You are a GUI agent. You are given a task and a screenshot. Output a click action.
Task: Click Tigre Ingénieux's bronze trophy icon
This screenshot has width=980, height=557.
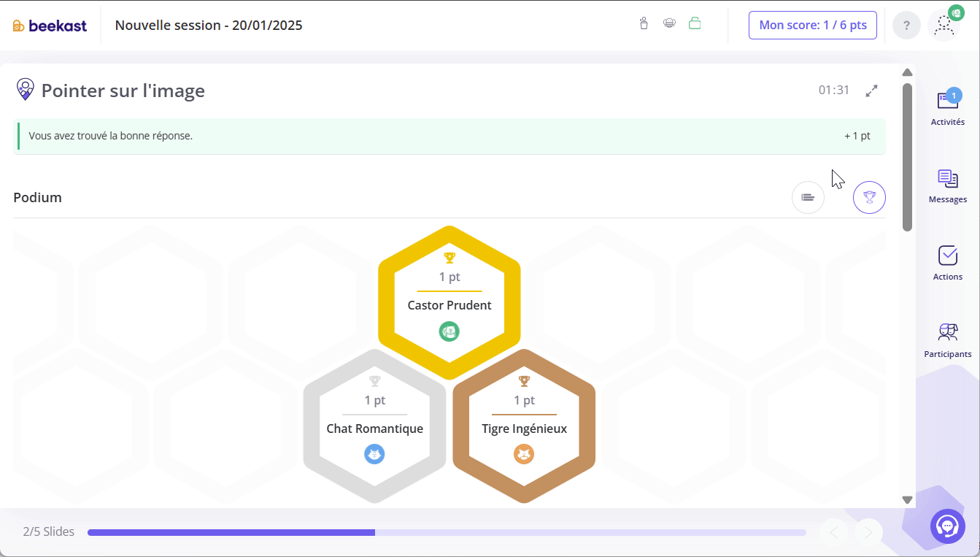pyautogui.click(x=524, y=380)
